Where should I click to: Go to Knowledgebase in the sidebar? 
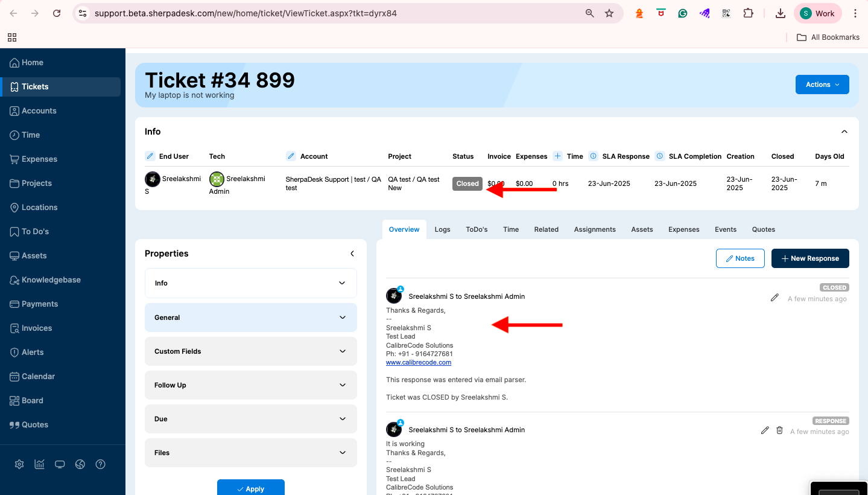51,280
